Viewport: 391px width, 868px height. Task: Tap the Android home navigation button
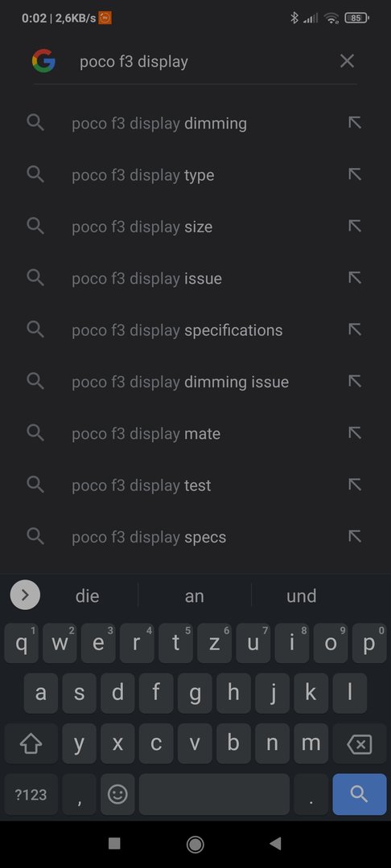coord(195,844)
